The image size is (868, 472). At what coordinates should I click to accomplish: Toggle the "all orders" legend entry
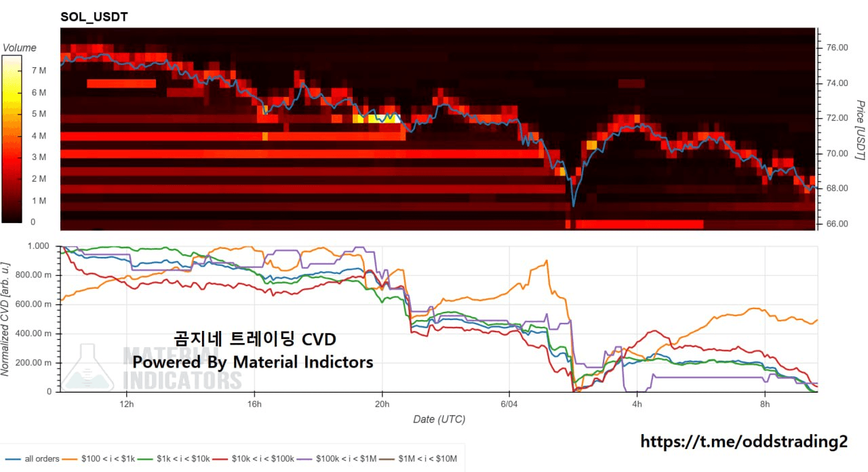pyautogui.click(x=32, y=459)
